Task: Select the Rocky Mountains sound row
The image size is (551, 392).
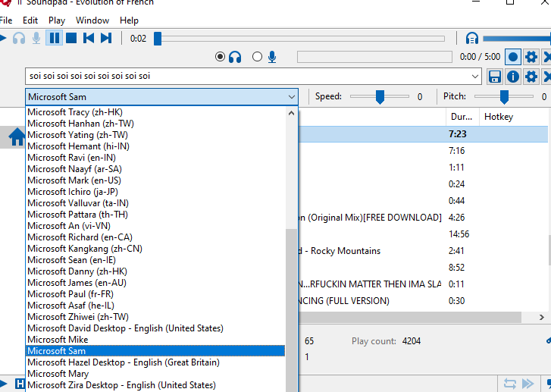Action: pos(423,251)
